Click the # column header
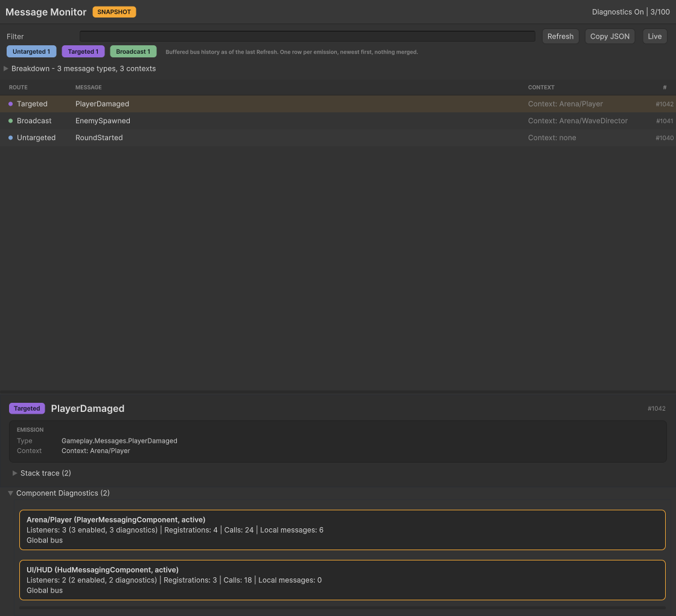 (665, 87)
